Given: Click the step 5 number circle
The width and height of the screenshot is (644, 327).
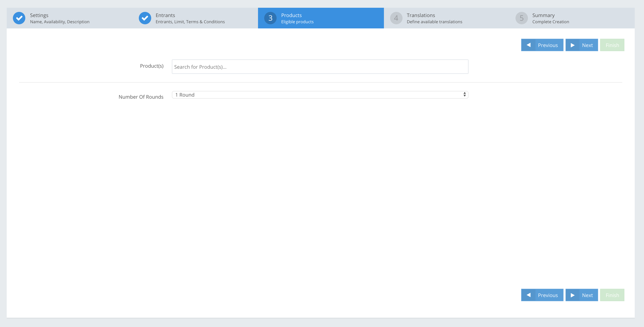Looking at the screenshot, I should pyautogui.click(x=522, y=18).
